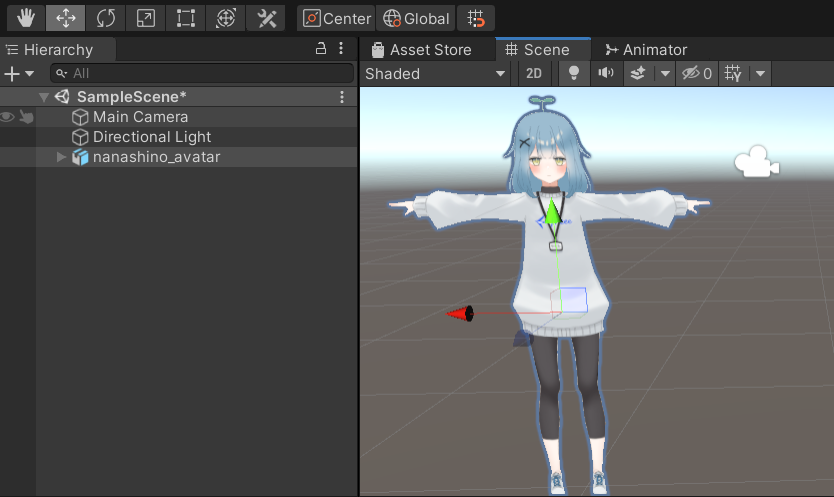The image size is (834, 497).
Task: Switch to the Animator tab
Action: tap(646, 49)
